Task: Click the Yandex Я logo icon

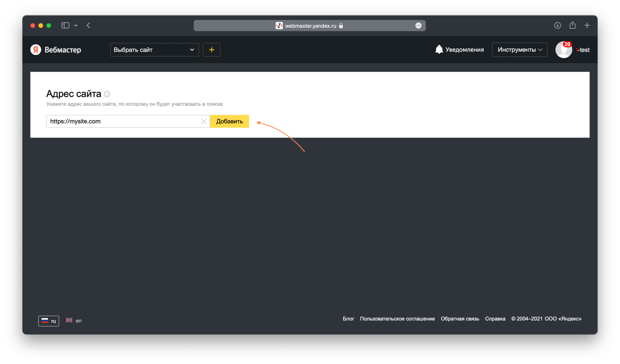Action: coord(36,49)
